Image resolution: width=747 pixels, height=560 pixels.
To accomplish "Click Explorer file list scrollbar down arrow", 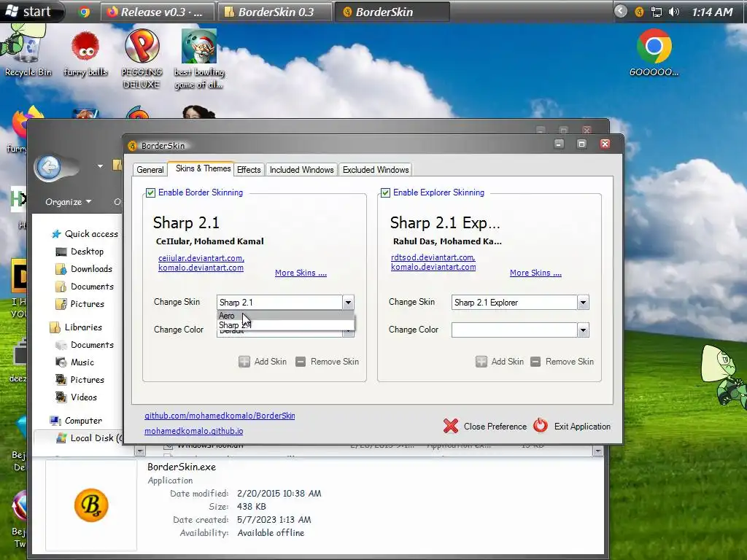I will point(598,451).
